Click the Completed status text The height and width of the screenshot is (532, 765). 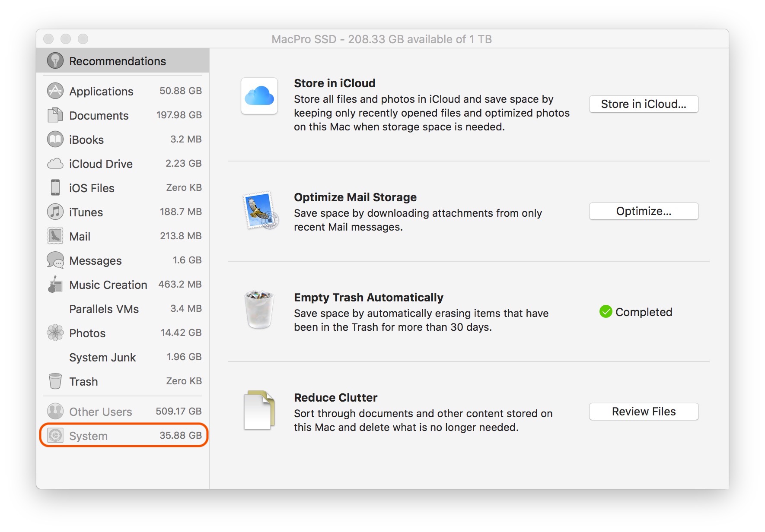(644, 312)
